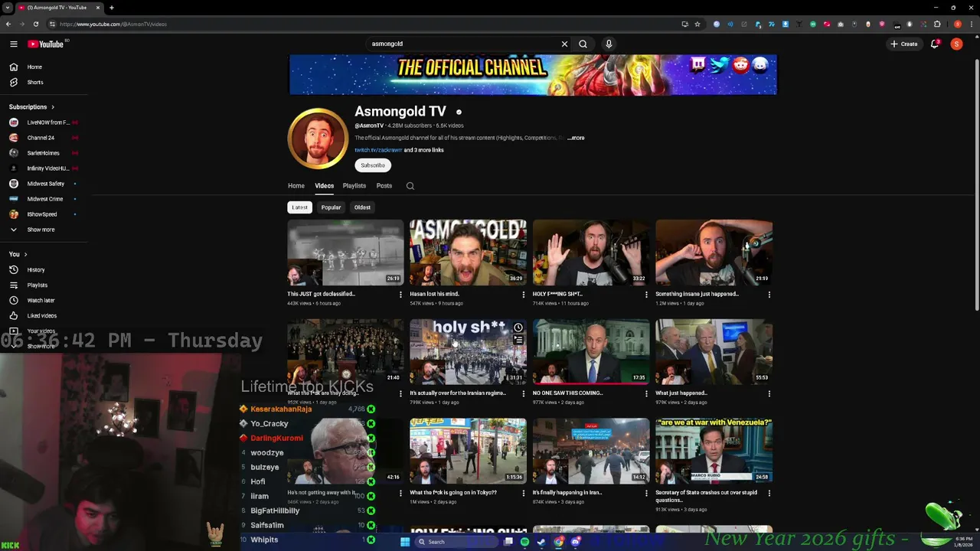Expand the You section chevron
Image resolution: width=980 pixels, height=551 pixels.
tap(25, 254)
